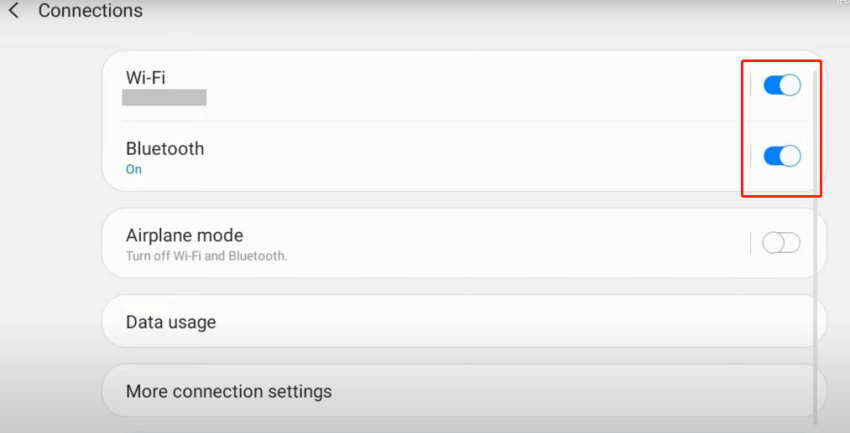Tap the knob on the Airplane mode switch

click(773, 243)
